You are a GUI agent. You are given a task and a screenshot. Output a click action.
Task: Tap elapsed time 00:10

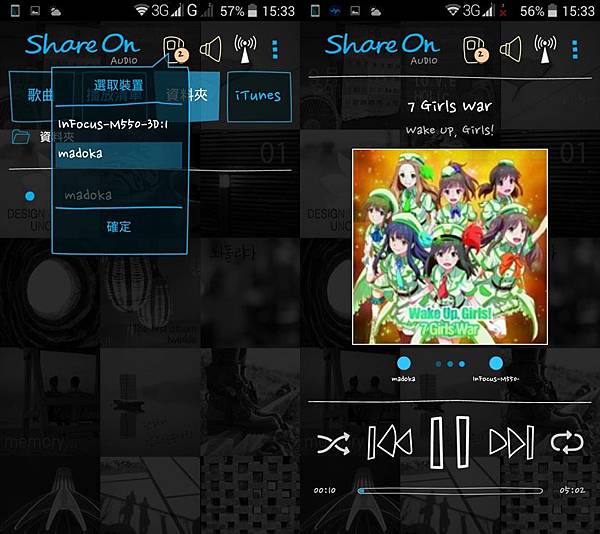(x=324, y=490)
